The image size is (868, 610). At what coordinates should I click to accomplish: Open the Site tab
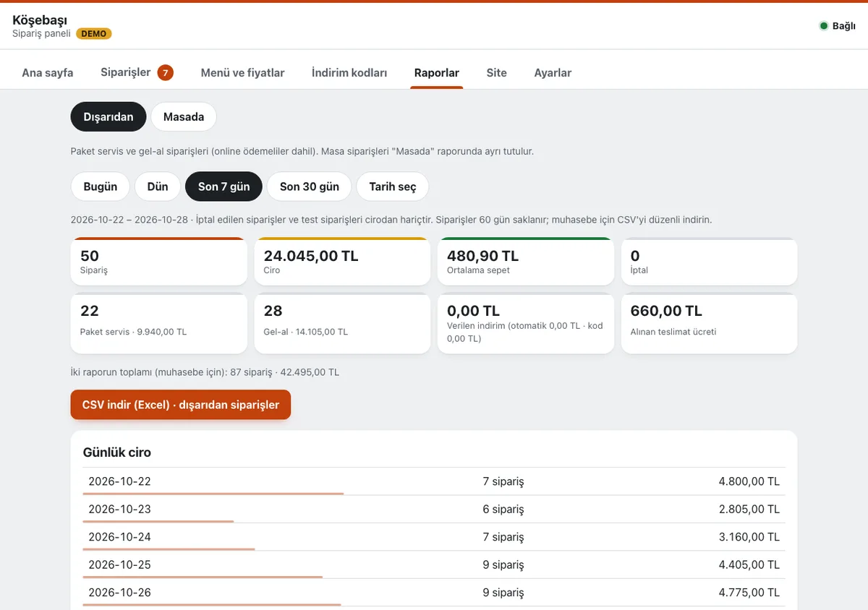pos(497,72)
